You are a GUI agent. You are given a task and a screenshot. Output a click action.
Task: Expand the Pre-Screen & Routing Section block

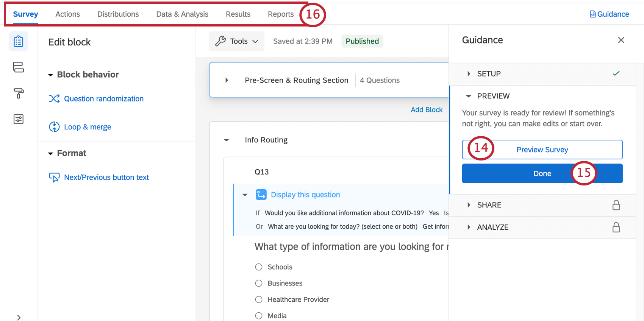227,80
